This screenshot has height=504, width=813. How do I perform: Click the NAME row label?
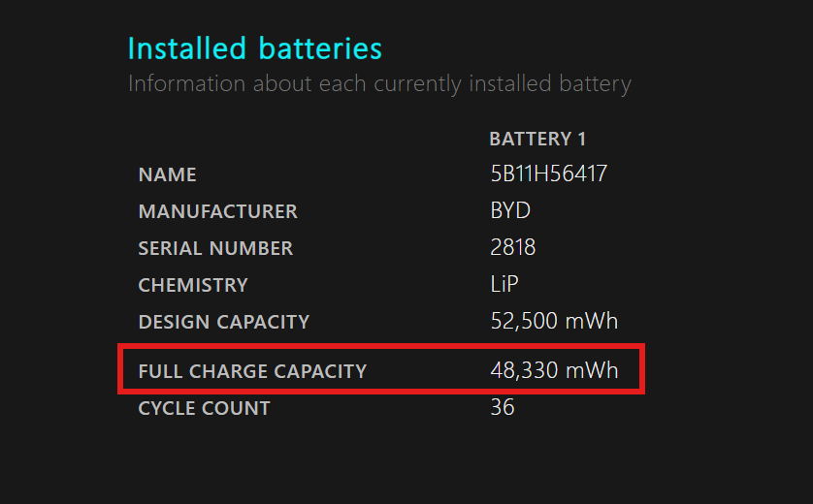pyautogui.click(x=167, y=175)
